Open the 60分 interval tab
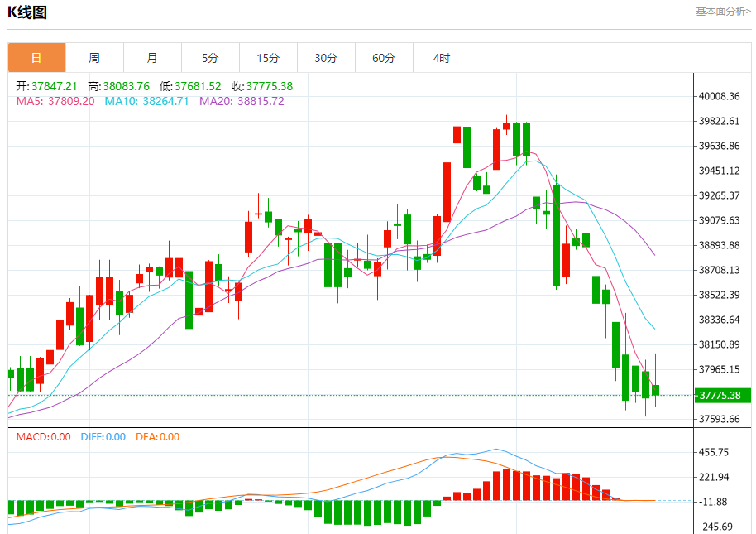Viewport: 756px width, 534px height. (x=384, y=58)
